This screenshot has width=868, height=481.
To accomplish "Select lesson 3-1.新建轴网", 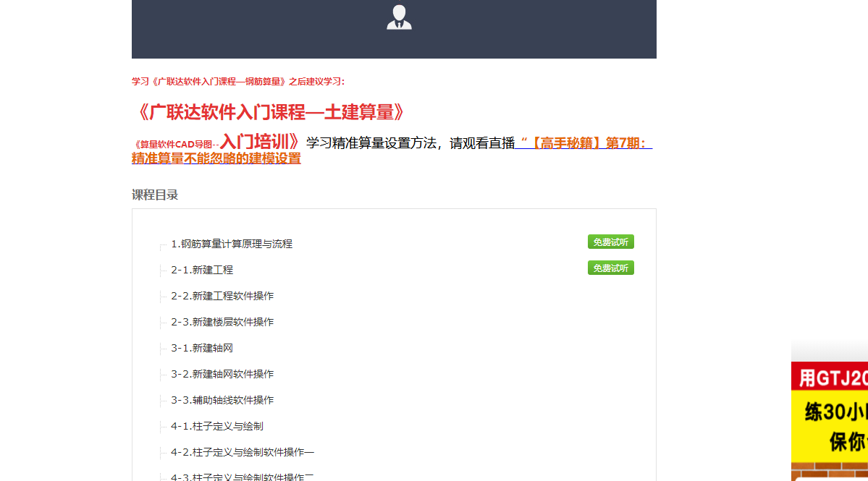I will (x=201, y=348).
